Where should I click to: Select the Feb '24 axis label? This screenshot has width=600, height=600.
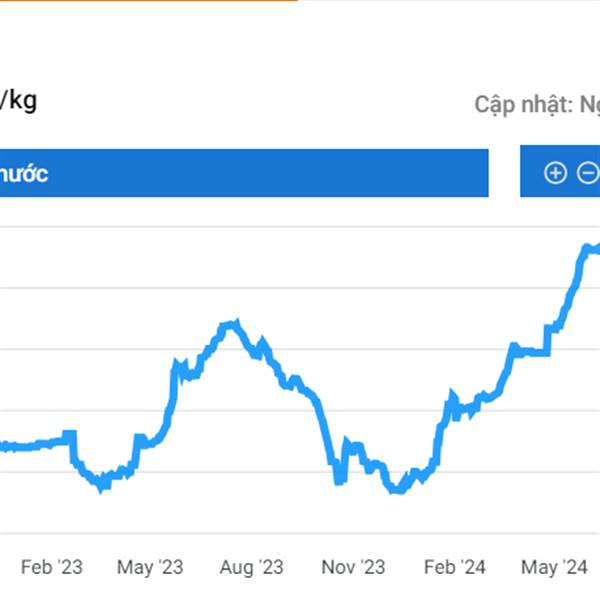pos(455,567)
